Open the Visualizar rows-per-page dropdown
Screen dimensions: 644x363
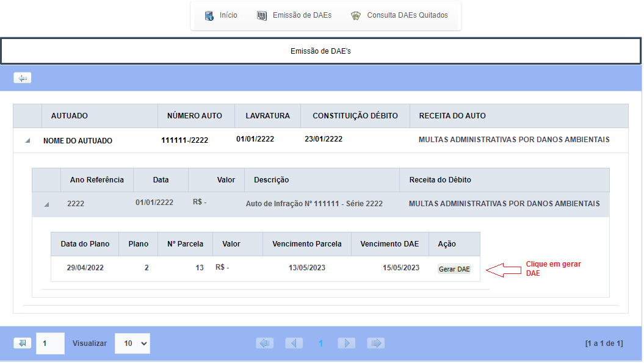pos(132,343)
